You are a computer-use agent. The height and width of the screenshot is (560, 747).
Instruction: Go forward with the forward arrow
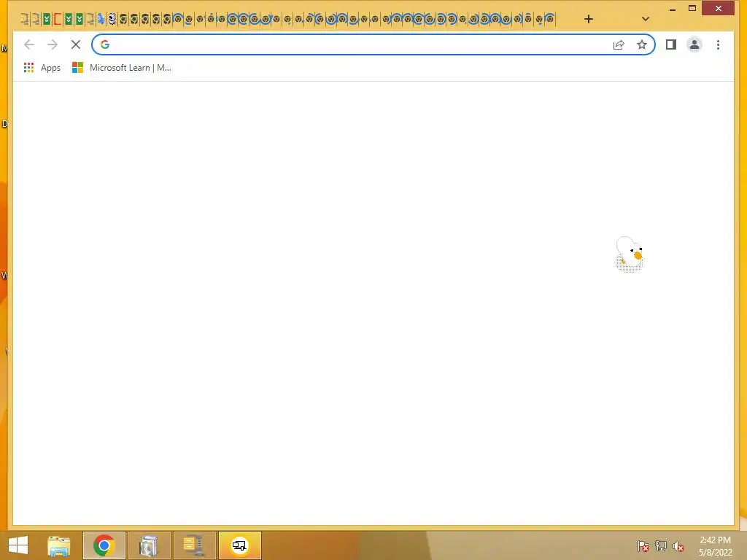(x=53, y=44)
